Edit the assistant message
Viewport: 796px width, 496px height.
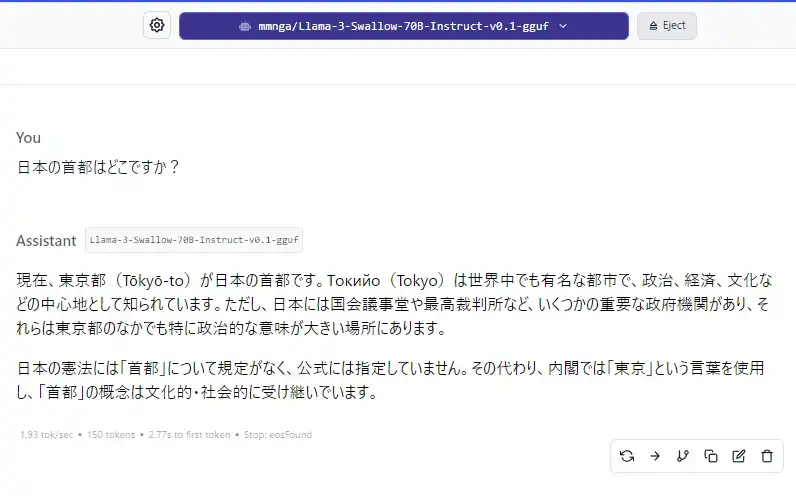pos(739,456)
